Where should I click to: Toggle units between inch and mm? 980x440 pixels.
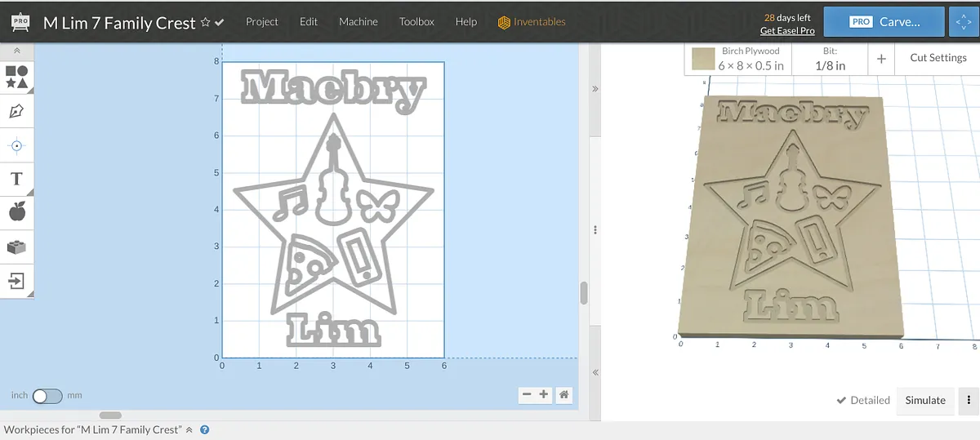point(47,396)
